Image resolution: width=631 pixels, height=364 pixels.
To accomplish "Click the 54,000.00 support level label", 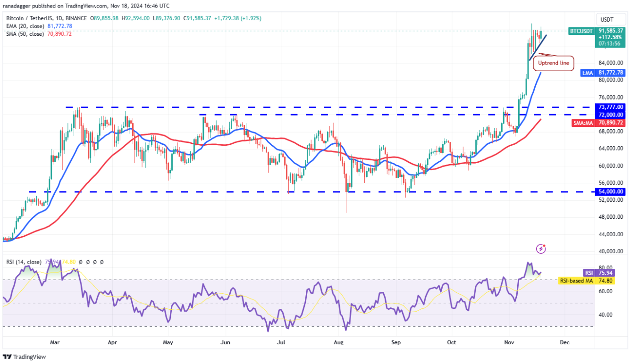I will [x=611, y=191].
